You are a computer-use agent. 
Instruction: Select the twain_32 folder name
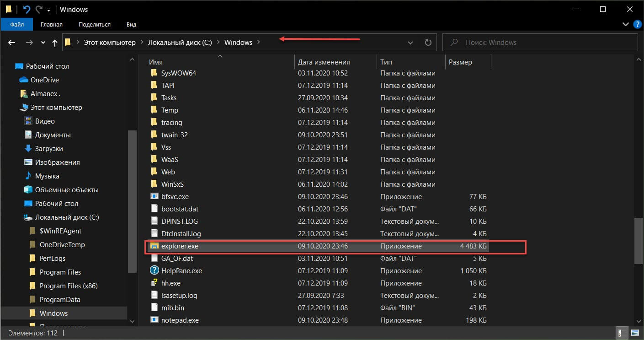pyautogui.click(x=175, y=135)
